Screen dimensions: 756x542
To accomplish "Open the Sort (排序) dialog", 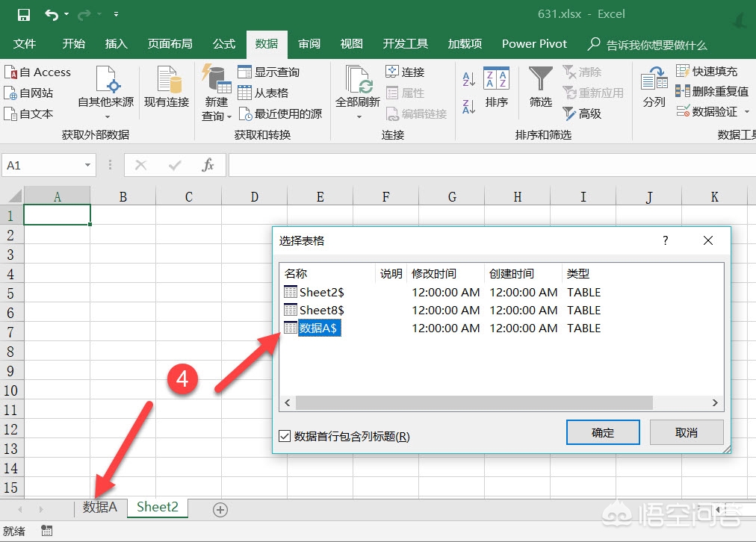I will (x=497, y=87).
